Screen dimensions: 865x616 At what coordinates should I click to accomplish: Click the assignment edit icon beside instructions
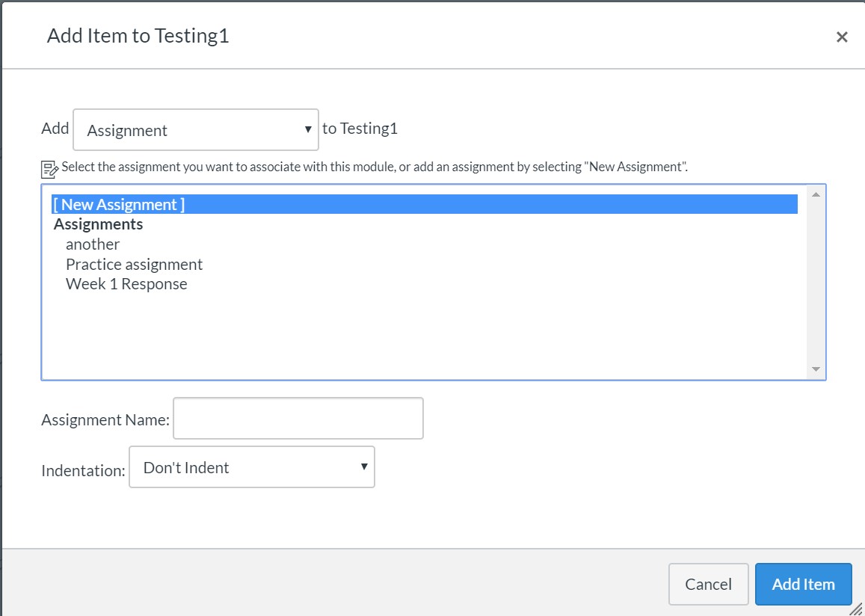[49, 169]
